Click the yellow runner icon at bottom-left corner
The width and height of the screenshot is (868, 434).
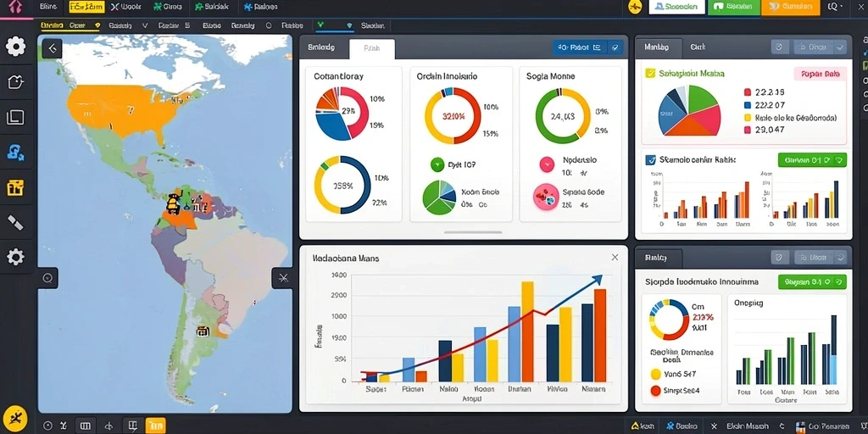tap(16, 417)
